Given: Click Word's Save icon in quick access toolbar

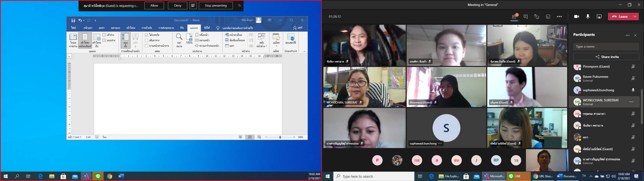Looking at the screenshot, I should [73, 20].
